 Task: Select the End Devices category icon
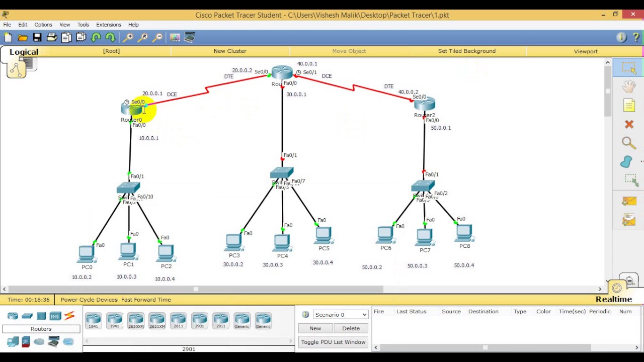[x=13, y=342]
